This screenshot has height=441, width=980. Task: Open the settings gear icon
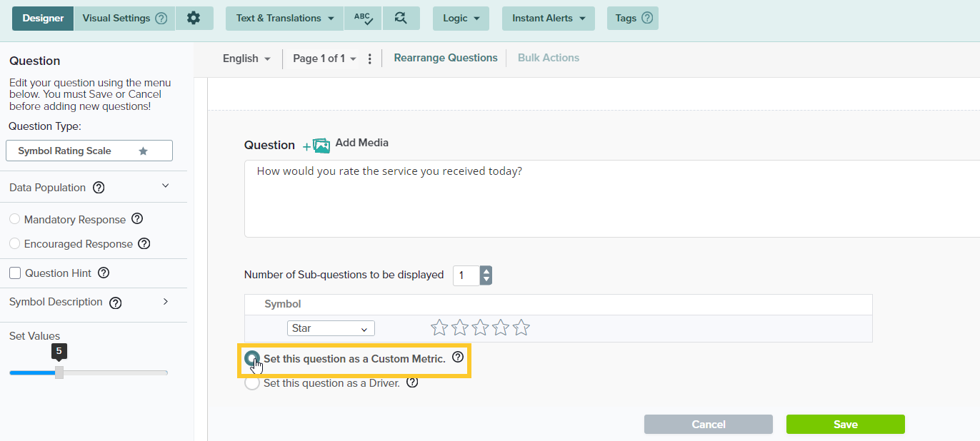click(194, 18)
